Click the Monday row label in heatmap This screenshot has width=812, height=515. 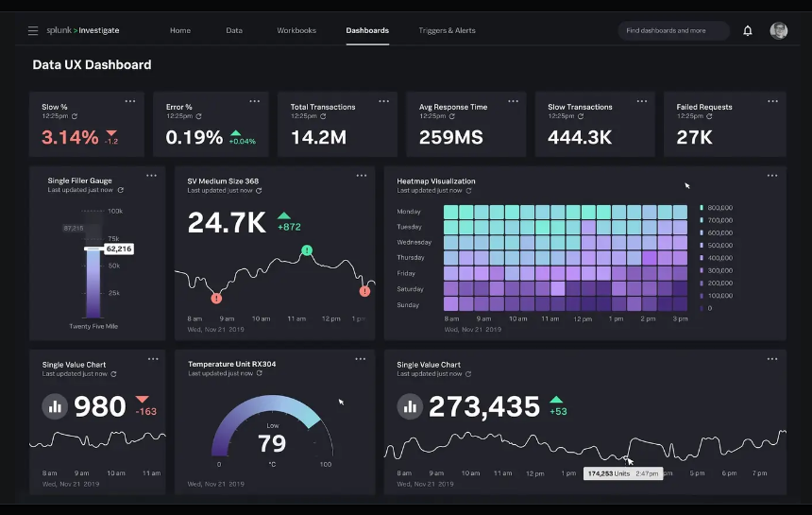click(409, 212)
